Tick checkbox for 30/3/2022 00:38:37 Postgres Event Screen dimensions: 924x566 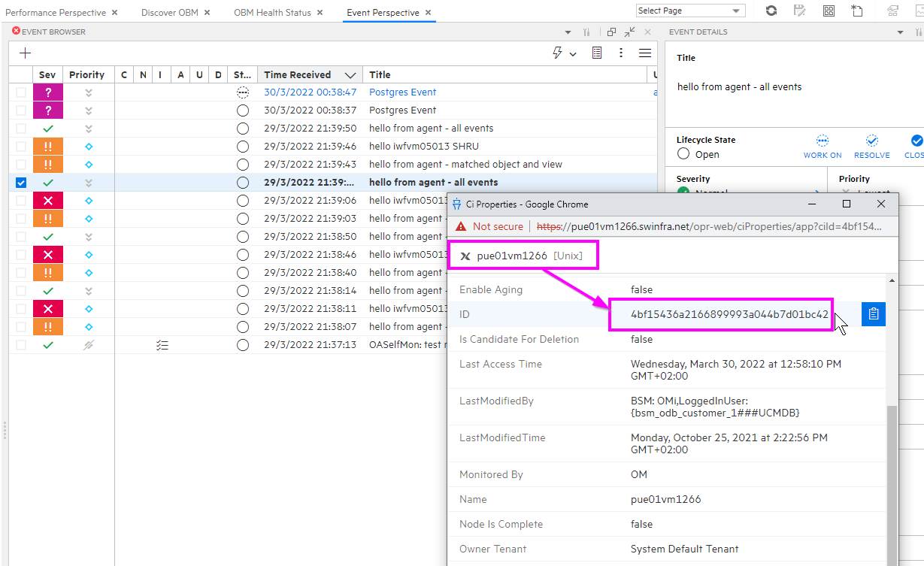[x=21, y=110]
